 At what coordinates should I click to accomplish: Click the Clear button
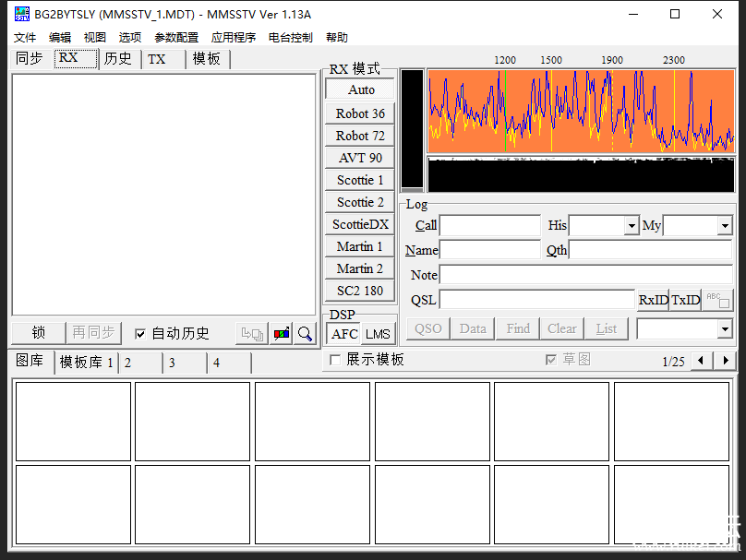coord(562,328)
